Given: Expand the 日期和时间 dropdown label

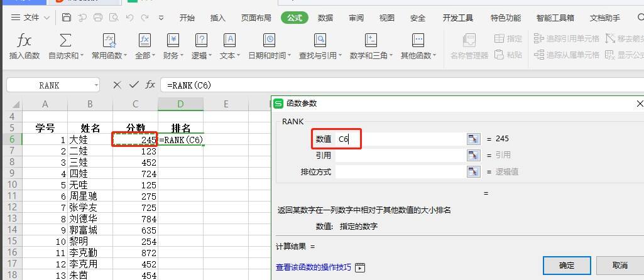Looking at the screenshot, I should click(270, 55).
